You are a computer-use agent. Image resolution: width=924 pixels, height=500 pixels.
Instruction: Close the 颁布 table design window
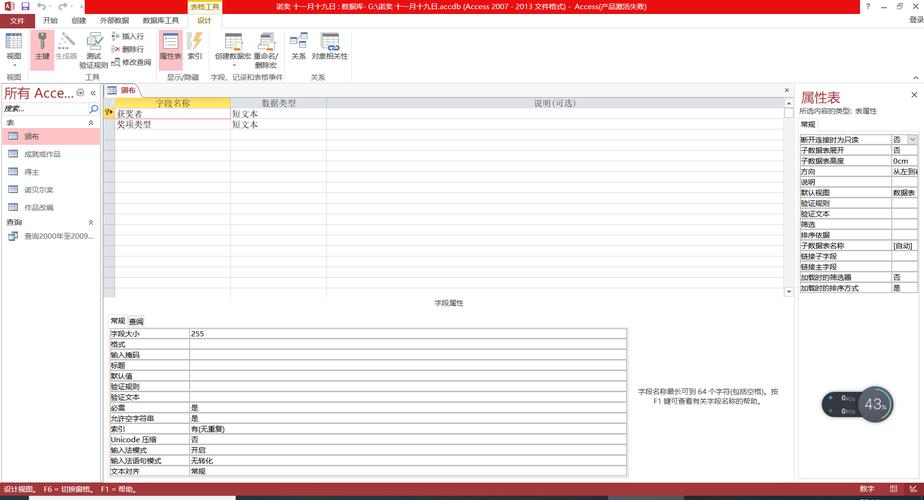(787, 90)
